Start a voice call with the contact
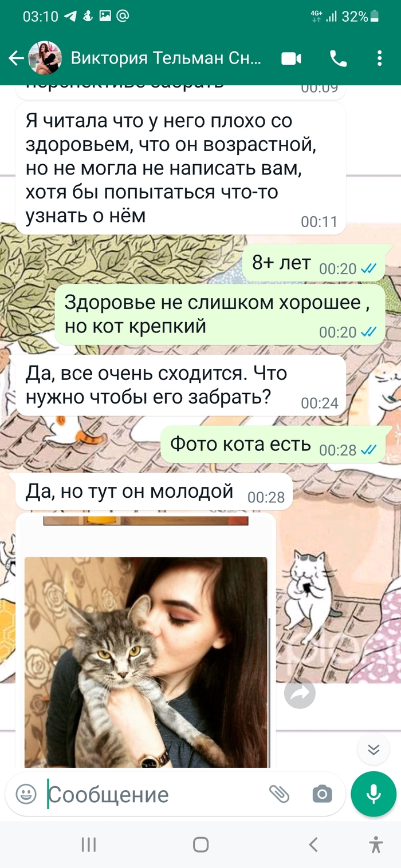 (339, 58)
